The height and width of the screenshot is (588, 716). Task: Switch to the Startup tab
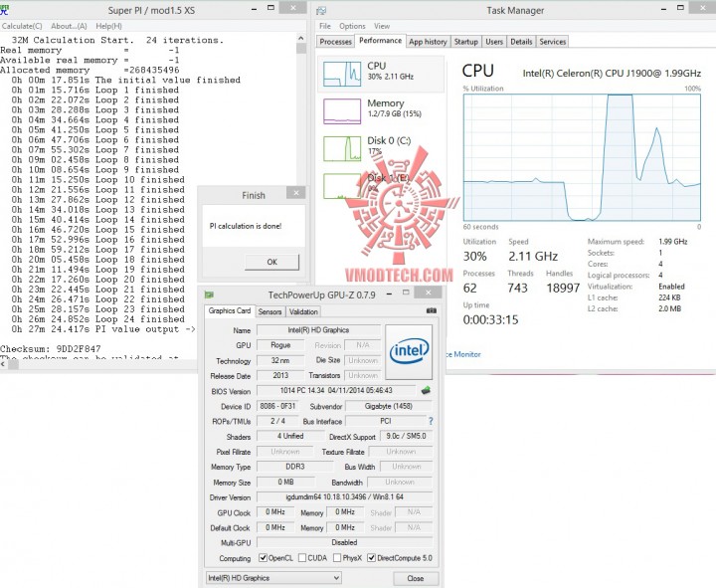465,42
